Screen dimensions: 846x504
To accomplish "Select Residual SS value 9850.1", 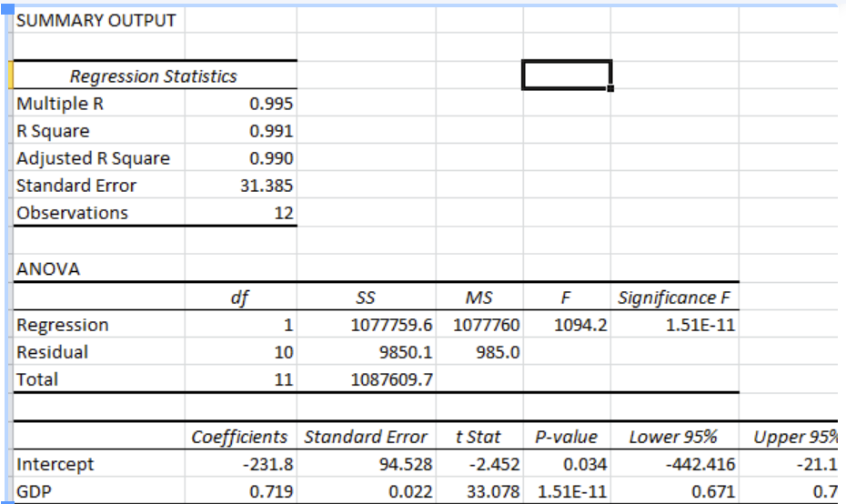I will (367, 352).
